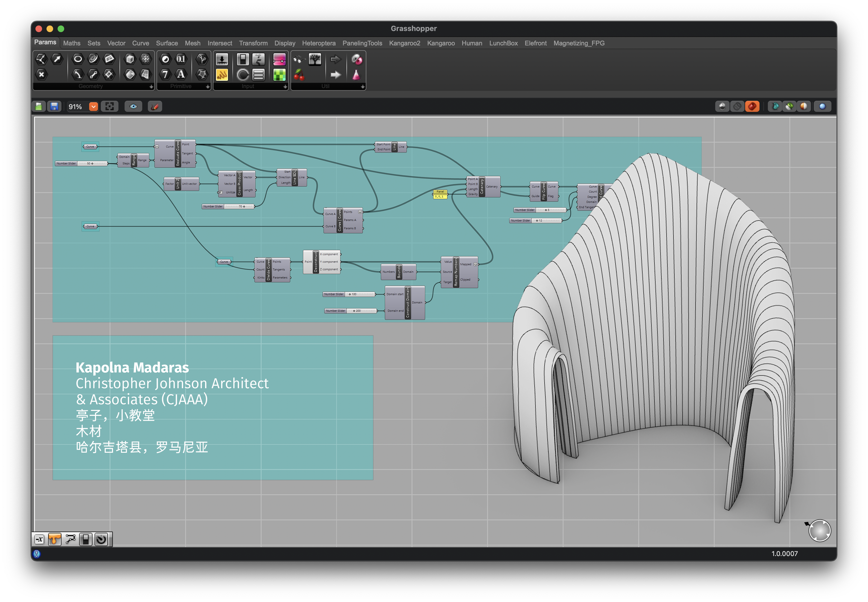The image size is (868, 602).
Task: Expand the Geometry panel components
Action: point(151,87)
